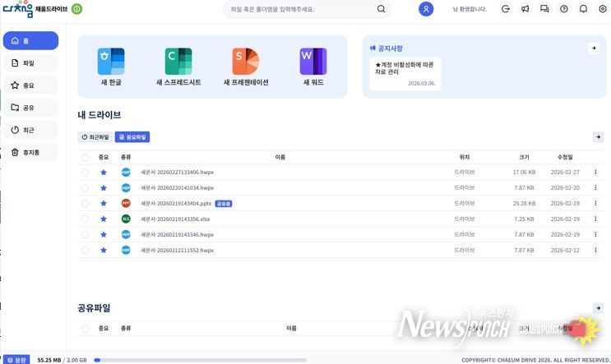Create a new spreadsheet (새 스프레드시트)
Image resolution: width=611 pixels, height=364 pixels.
point(178,62)
